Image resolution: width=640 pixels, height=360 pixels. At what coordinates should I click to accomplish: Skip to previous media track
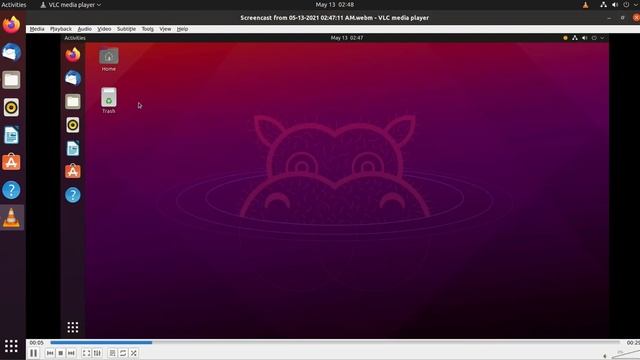pos(50,353)
